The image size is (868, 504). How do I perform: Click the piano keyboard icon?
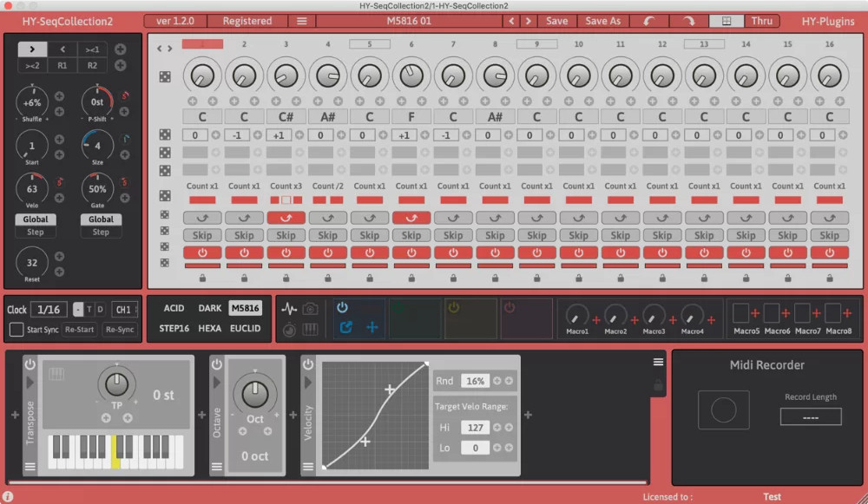pyautogui.click(x=310, y=329)
